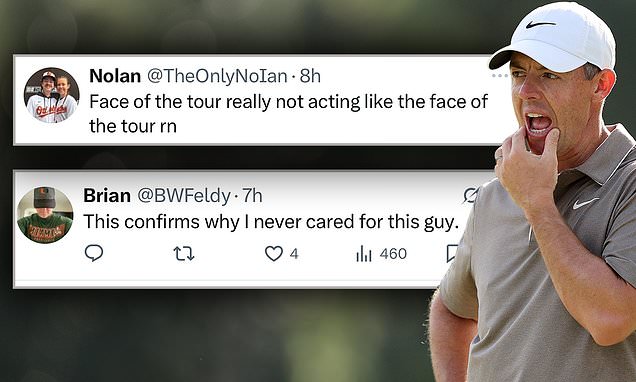
Task: Click the 7h timestamp on Brian's tweet
Action: [252, 196]
